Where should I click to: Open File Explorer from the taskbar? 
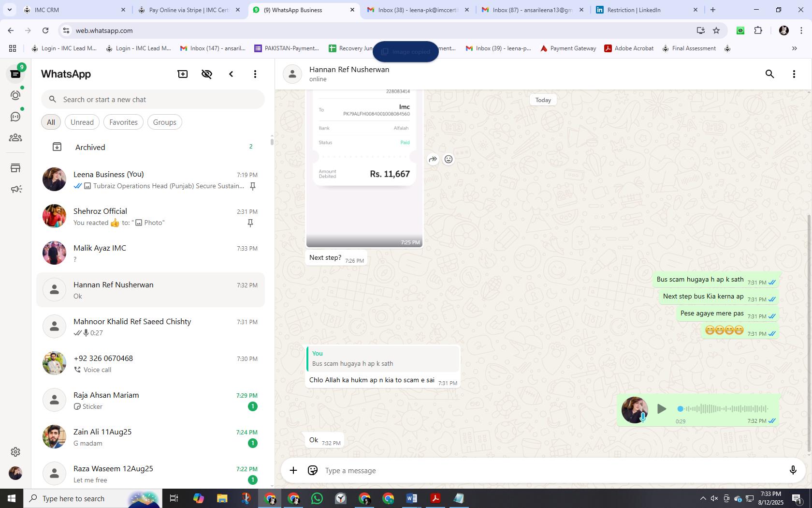222,498
